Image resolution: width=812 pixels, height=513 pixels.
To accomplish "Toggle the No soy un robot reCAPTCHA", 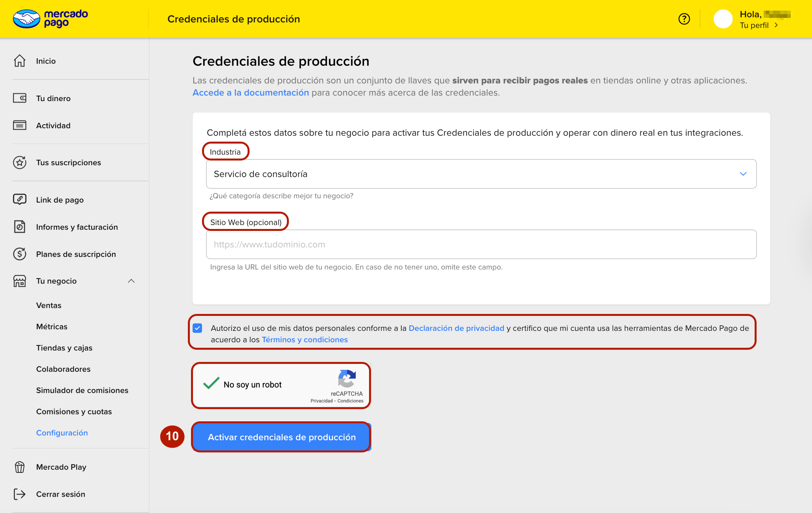I will 211,384.
